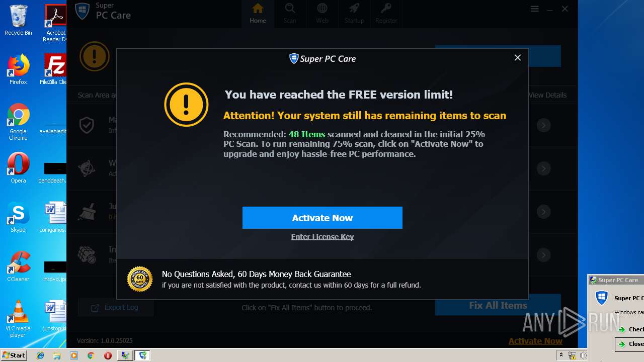This screenshot has width=644, height=362.
Task: Expand the junk row chevron
Action: click(x=543, y=212)
